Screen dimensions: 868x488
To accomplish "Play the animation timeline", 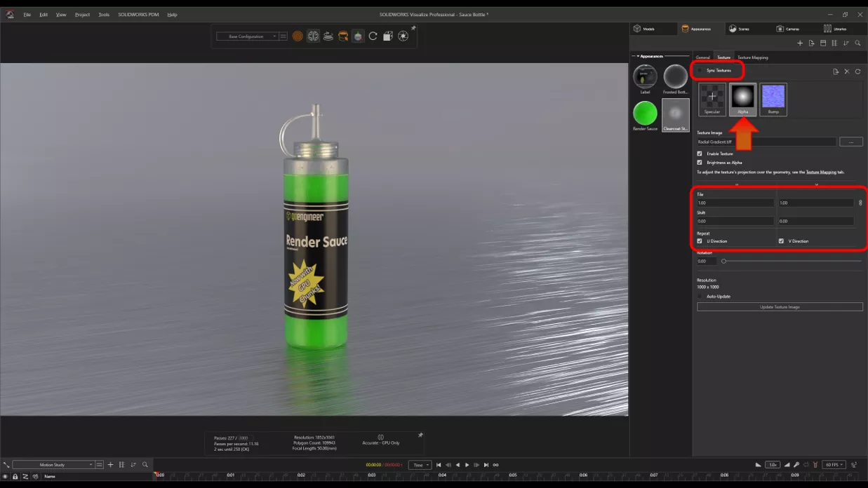I will [x=467, y=465].
